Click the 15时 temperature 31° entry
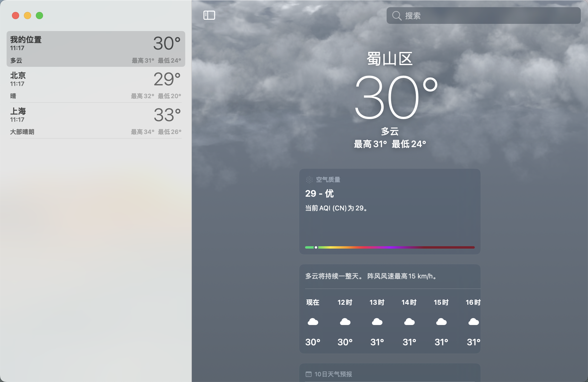Screen dimensions: 588x382 (441, 342)
